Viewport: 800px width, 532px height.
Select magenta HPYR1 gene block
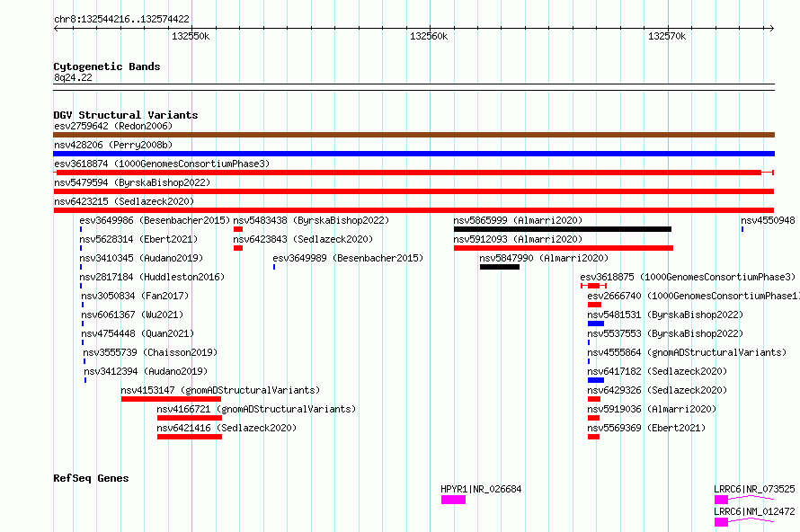pos(454,500)
